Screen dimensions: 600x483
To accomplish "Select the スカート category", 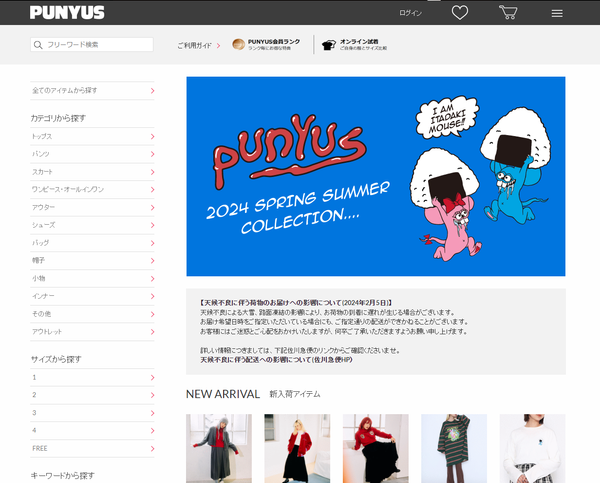I will pos(92,172).
